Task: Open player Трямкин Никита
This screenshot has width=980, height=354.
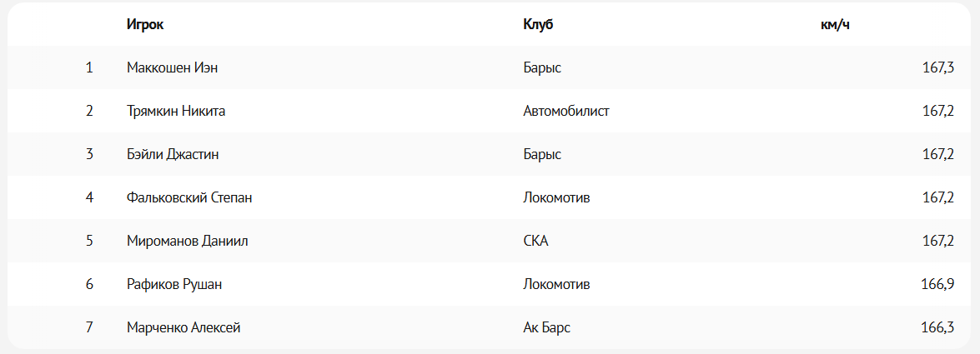Action: coord(176,111)
